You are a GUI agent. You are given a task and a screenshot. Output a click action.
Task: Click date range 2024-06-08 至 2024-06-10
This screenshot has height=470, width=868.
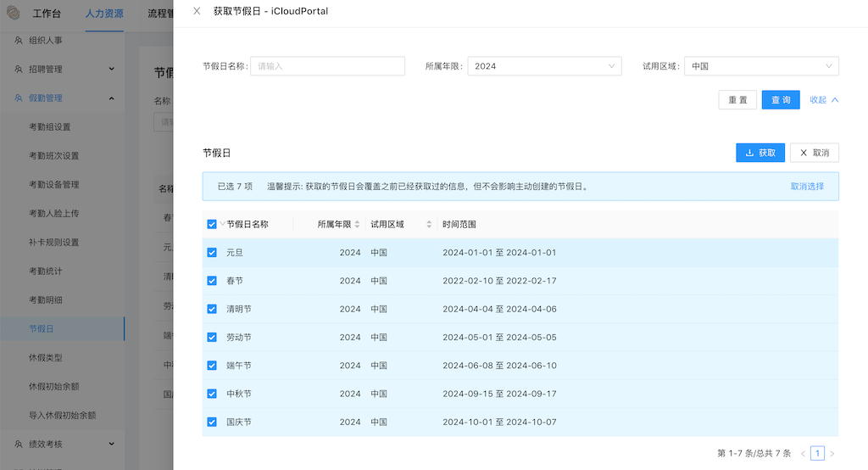(x=499, y=366)
